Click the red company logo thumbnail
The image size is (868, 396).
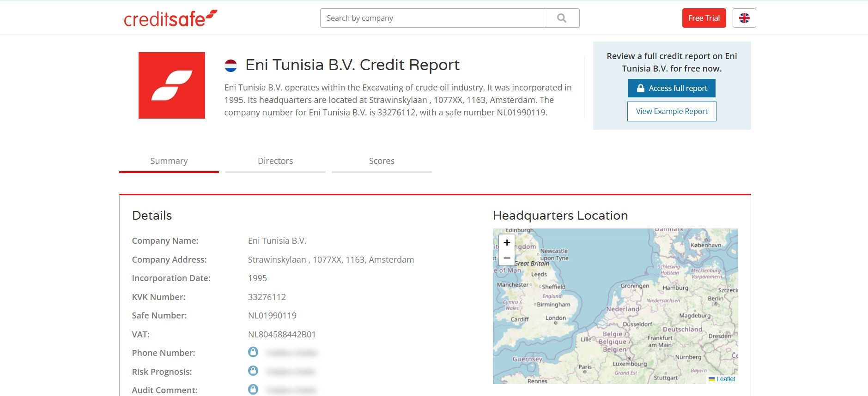click(172, 85)
